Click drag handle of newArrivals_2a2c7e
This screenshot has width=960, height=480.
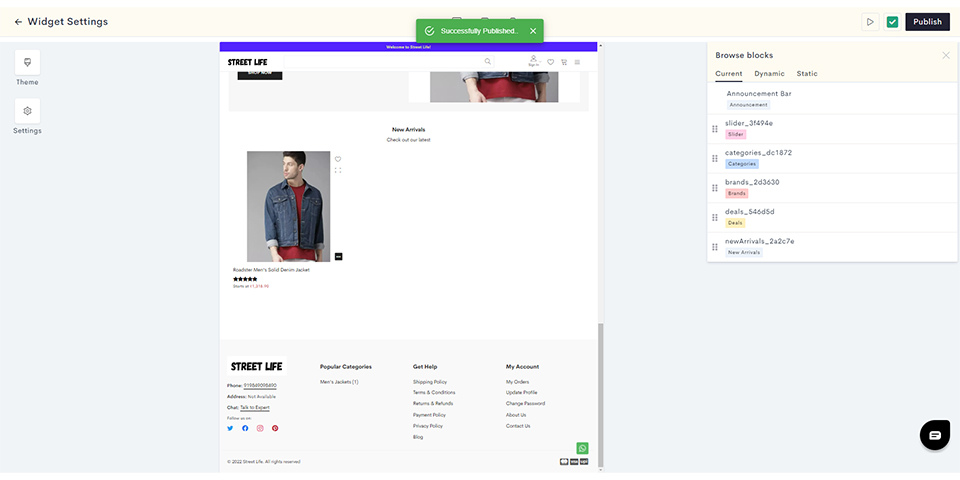714,247
